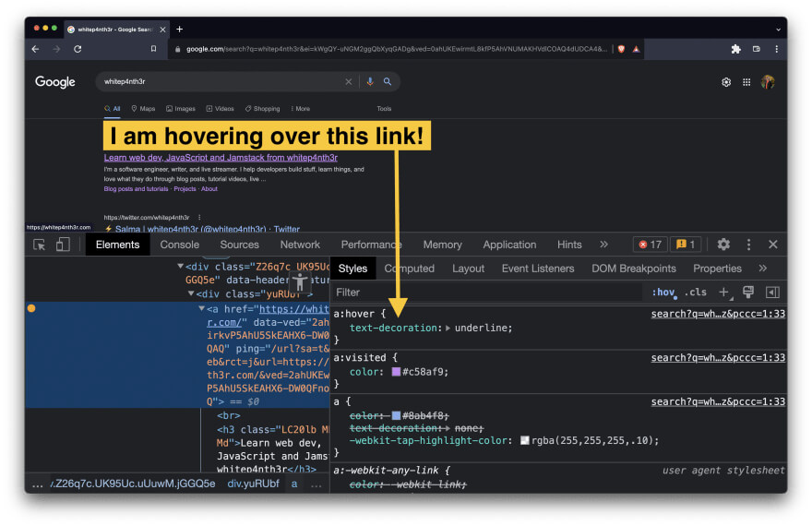Toggle DevTools device toolbar icon

pos(63,245)
